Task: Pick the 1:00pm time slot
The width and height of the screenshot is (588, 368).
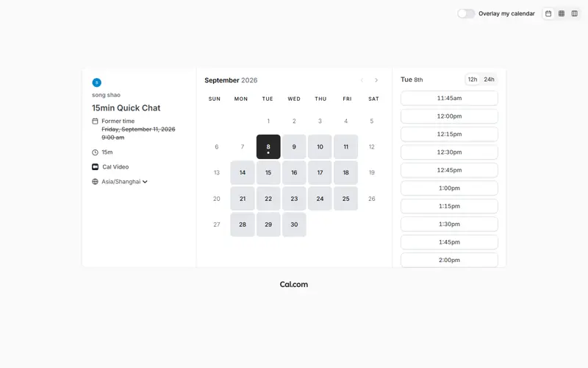Action: click(449, 188)
